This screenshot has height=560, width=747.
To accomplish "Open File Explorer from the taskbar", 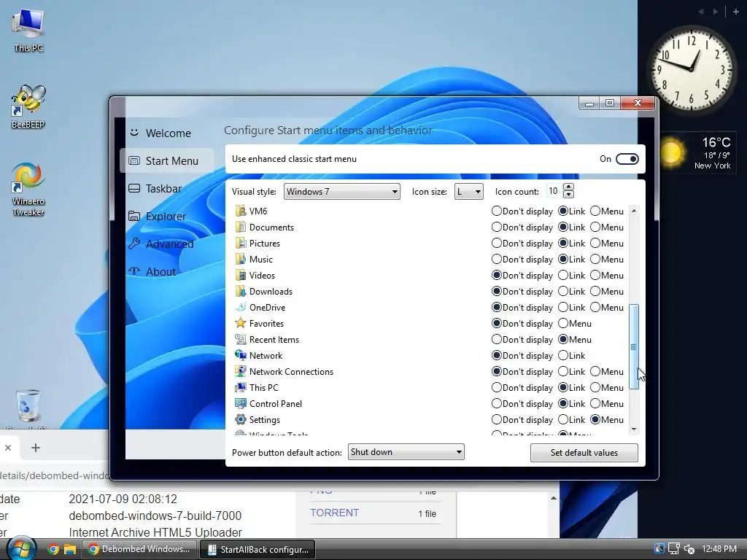I will click(70, 550).
